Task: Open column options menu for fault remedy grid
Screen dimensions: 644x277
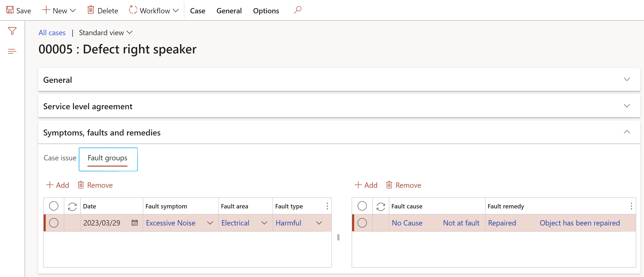Action: tap(631, 206)
